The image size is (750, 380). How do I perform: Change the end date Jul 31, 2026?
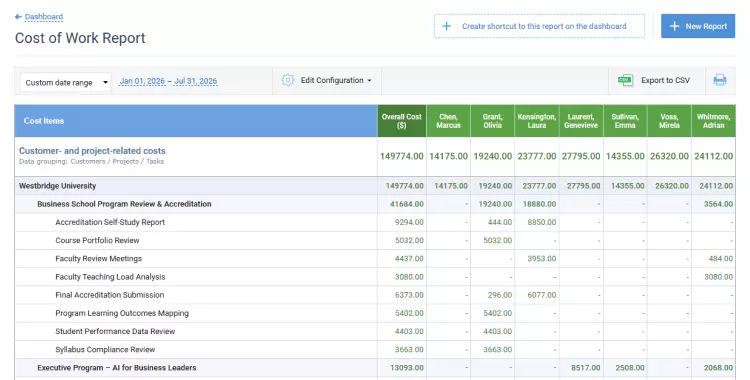tap(195, 81)
